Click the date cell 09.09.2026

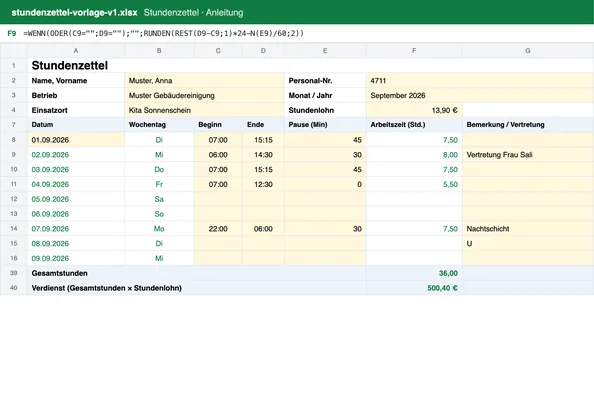coord(76,258)
